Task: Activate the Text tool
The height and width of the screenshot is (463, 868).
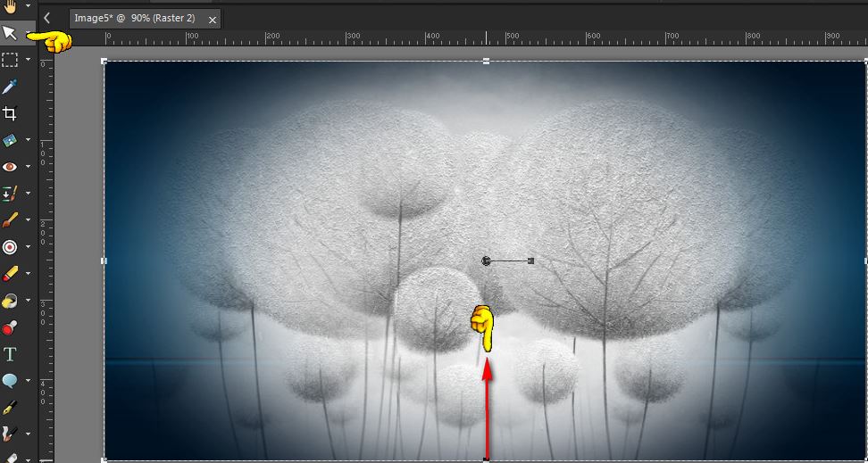Action: pyautogui.click(x=10, y=354)
